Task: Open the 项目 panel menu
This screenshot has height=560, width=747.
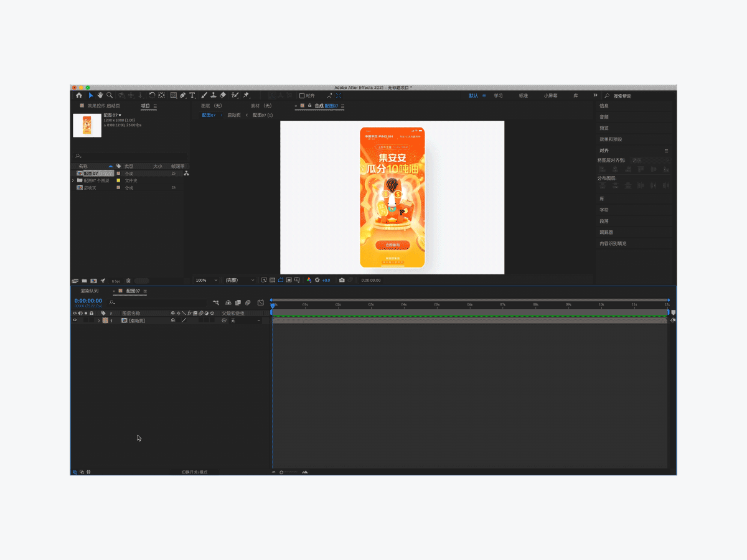Action: coord(155,106)
